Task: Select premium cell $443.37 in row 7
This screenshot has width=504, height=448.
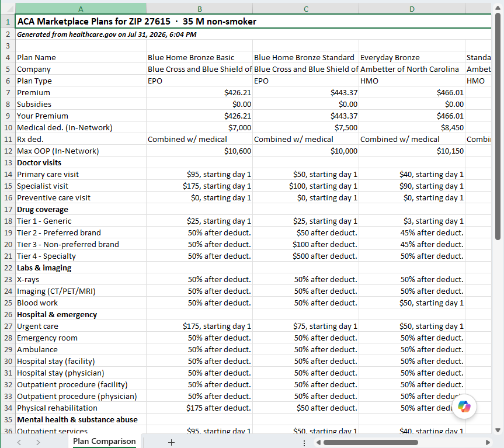Action: pos(306,92)
